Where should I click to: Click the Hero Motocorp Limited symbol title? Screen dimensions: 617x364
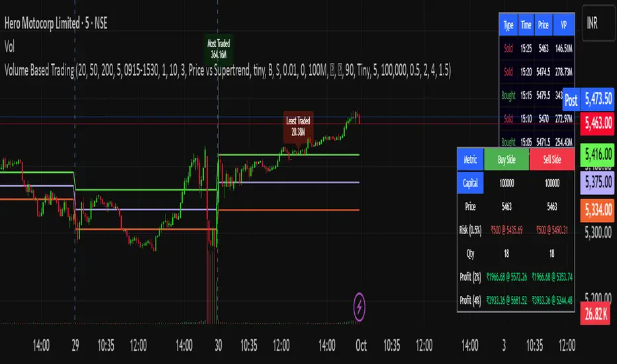coord(56,24)
